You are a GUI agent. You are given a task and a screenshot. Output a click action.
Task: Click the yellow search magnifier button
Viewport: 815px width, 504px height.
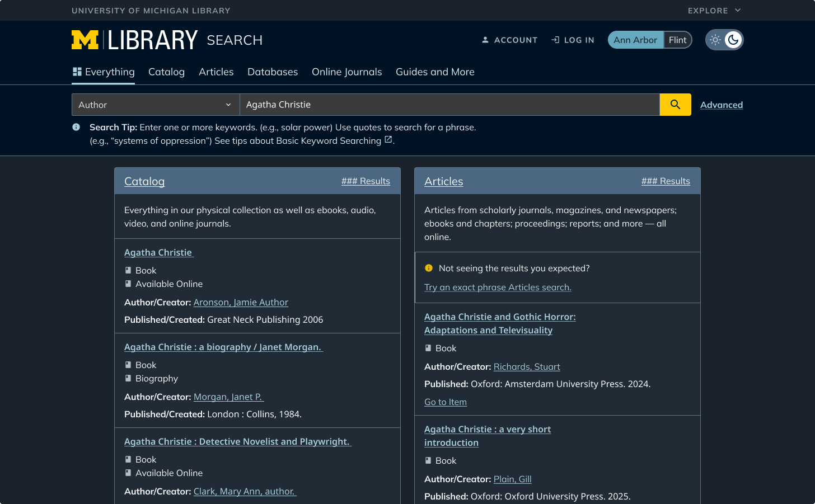click(675, 105)
